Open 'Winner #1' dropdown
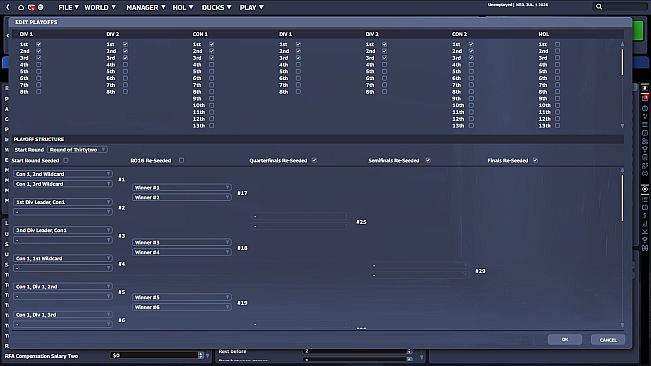Screen dimensions: 651x366 pos(182,188)
